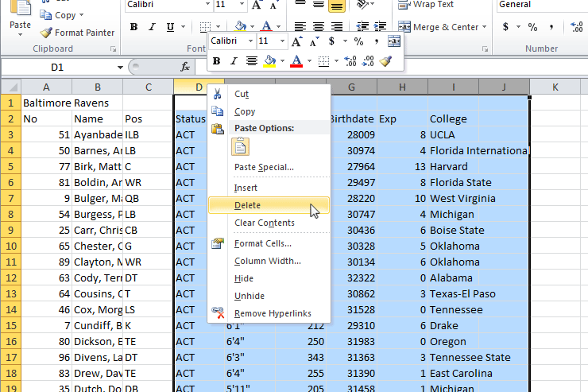Choose Delete from the context menu

269,205
